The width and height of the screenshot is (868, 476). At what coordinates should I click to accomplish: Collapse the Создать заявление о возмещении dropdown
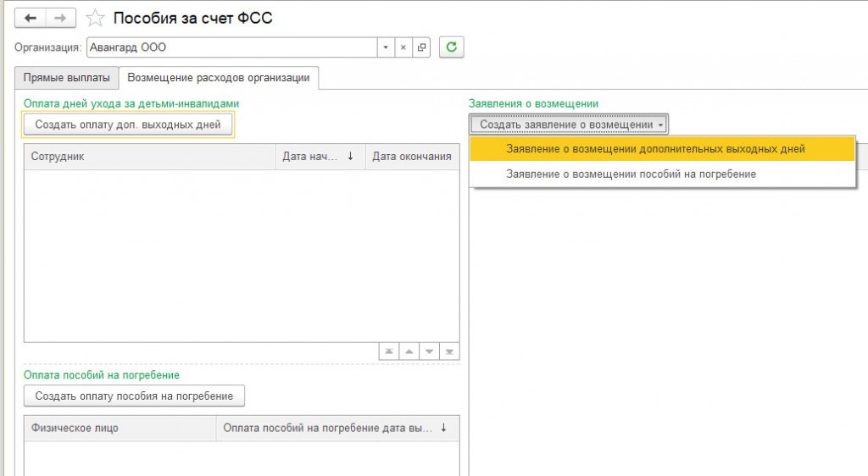pyautogui.click(x=569, y=125)
